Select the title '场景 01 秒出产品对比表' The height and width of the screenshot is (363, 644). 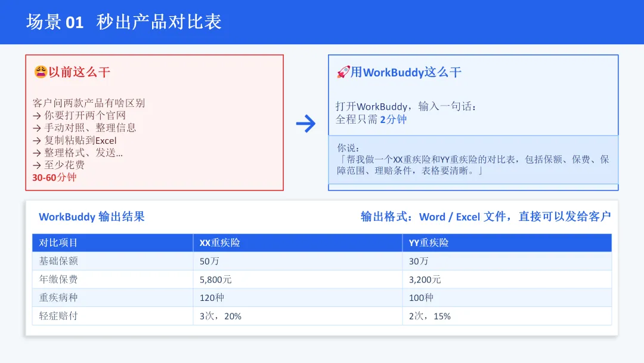[x=124, y=21]
